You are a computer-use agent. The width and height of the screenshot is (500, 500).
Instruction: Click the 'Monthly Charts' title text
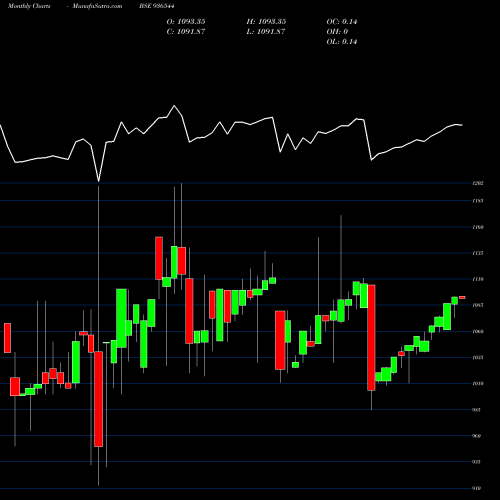[29, 6]
